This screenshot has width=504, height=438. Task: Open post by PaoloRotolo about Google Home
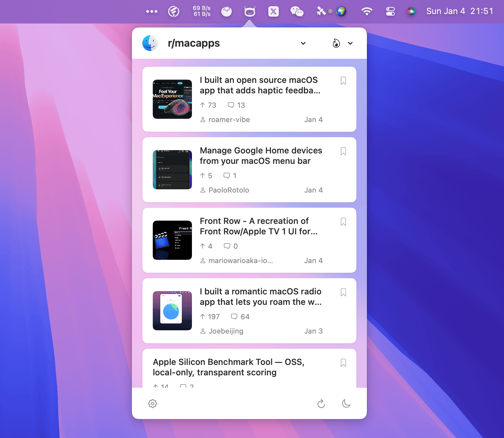coord(261,156)
